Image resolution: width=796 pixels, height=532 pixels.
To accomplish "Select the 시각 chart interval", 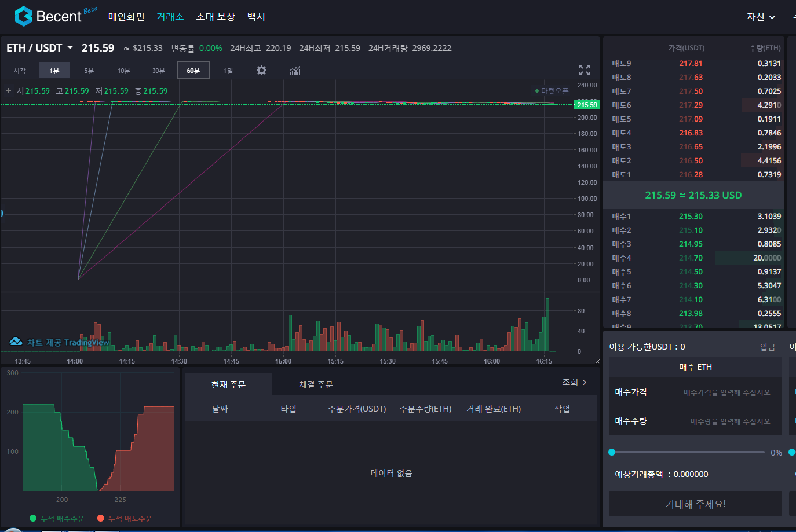I will tap(20, 71).
